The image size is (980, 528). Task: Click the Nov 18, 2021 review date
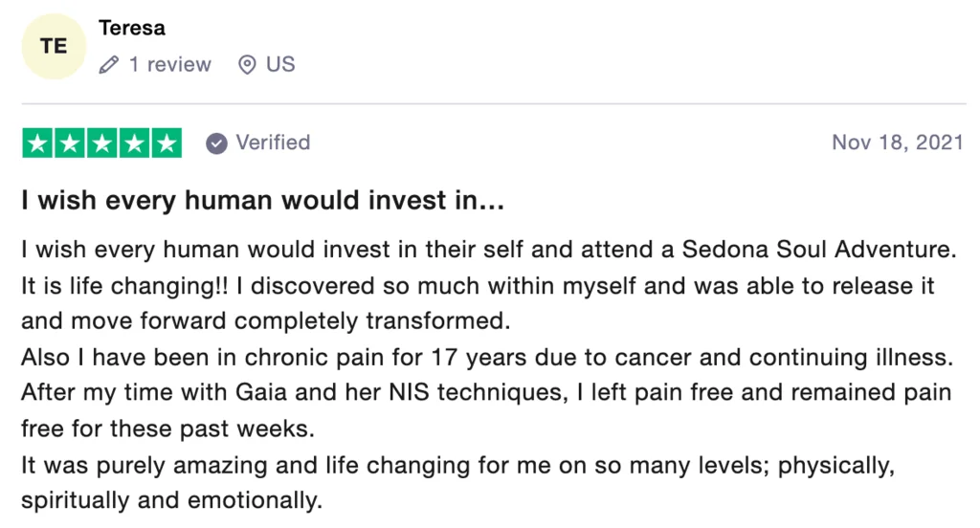pos(897,143)
